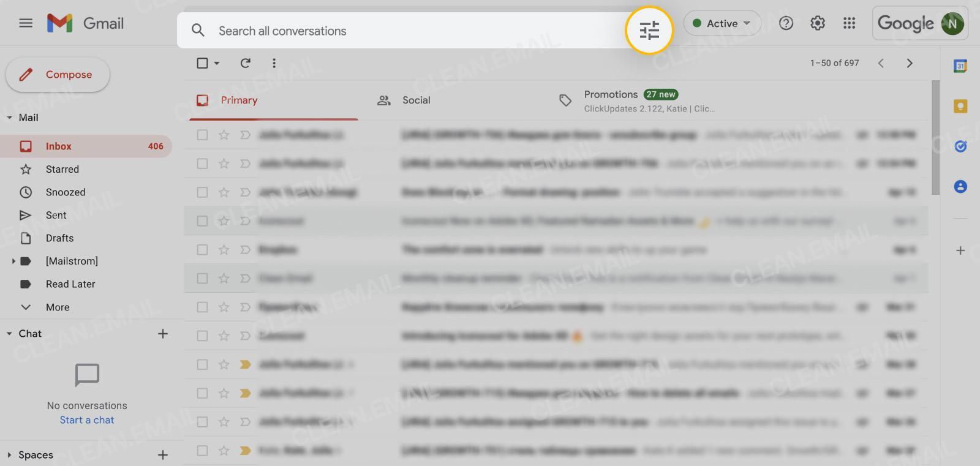Click the Start a chat link
The height and width of the screenshot is (466, 980).
coord(87,420)
